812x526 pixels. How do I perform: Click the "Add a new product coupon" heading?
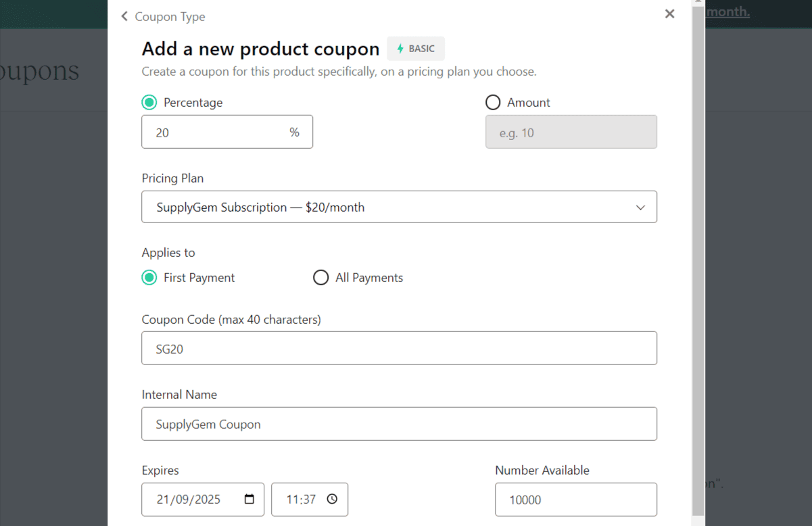point(260,49)
